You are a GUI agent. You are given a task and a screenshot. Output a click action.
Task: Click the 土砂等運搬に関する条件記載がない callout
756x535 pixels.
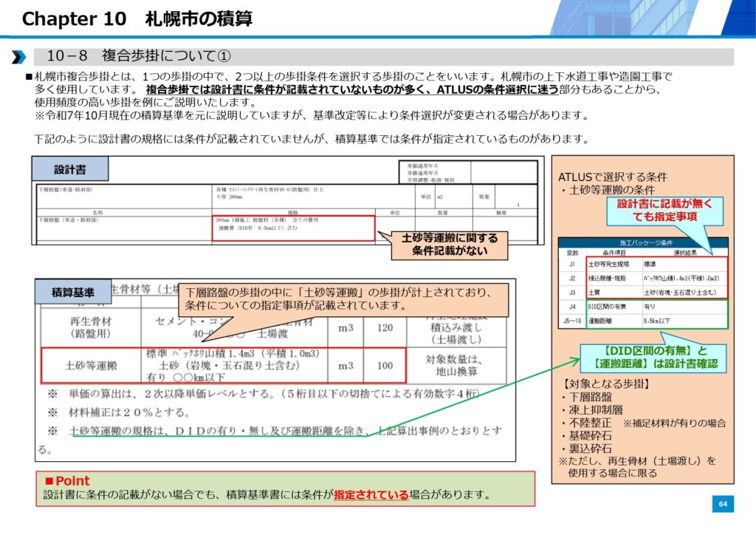(449, 245)
